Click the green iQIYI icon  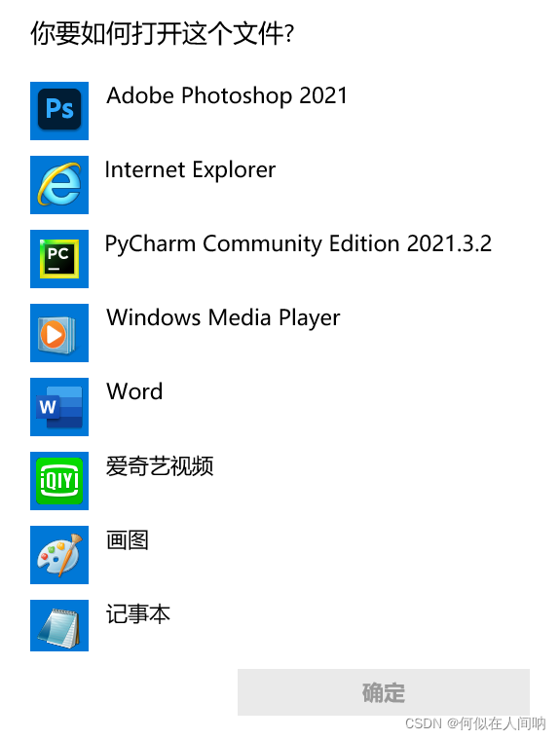[x=59, y=481]
